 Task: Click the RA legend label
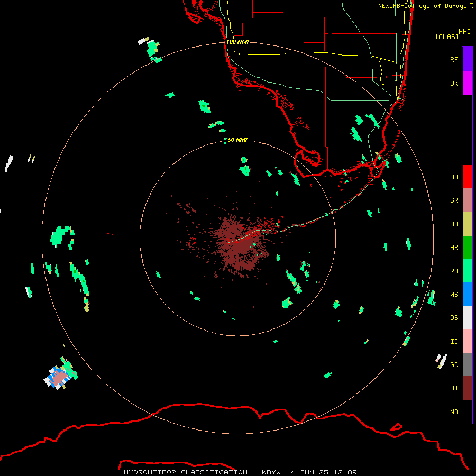454,271
